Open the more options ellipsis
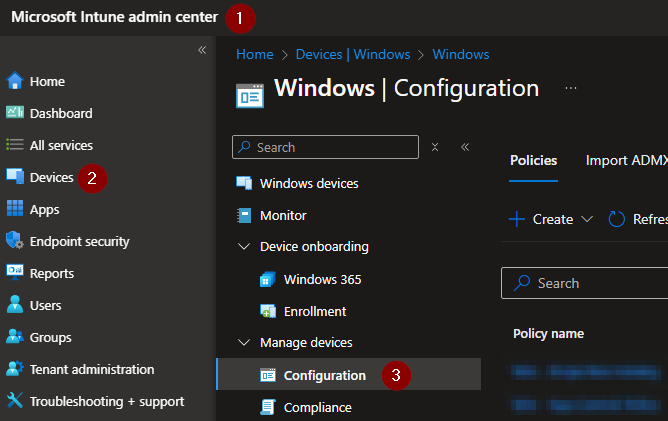The image size is (668, 421). [571, 88]
